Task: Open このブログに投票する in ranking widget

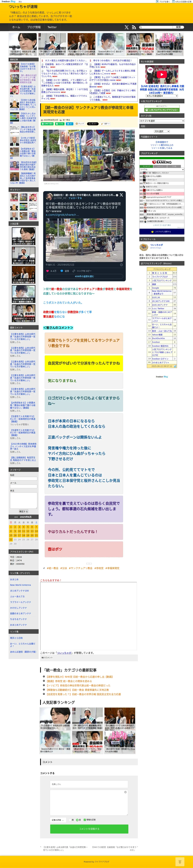Action: point(162,232)
